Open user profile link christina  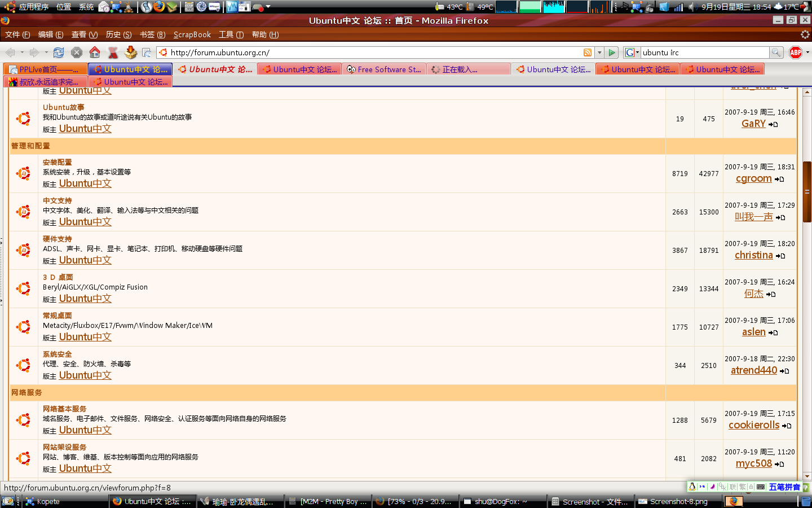pos(754,255)
